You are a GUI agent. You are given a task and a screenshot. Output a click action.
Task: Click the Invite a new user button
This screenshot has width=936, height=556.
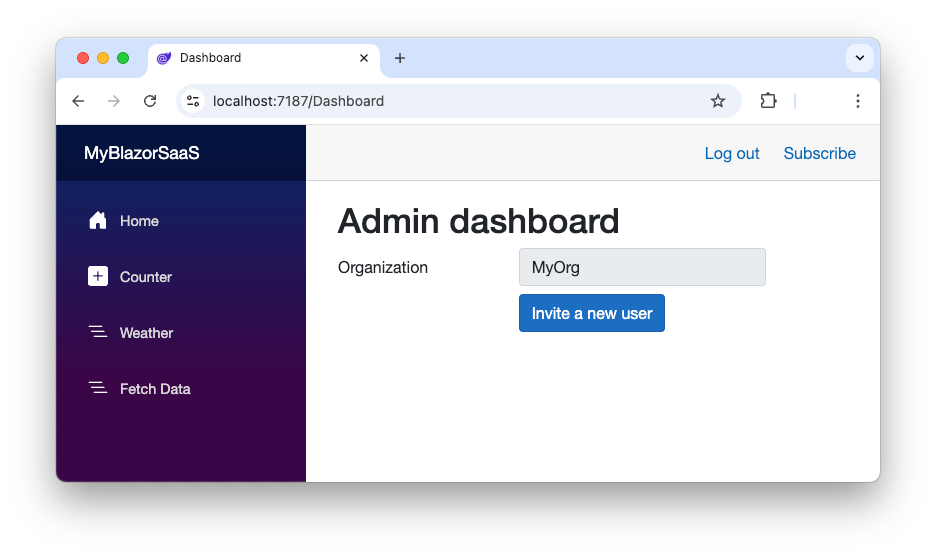pos(592,313)
